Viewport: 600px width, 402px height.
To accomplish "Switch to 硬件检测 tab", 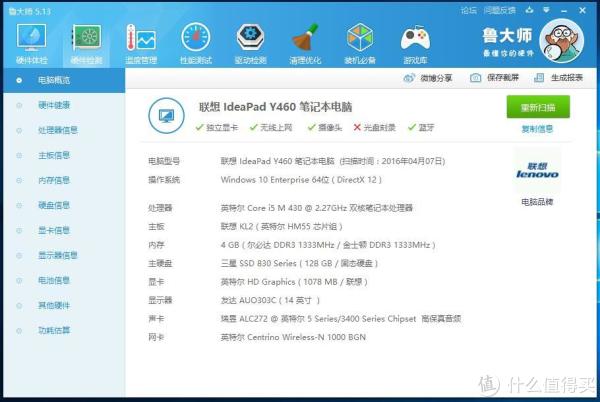I will pos(87,43).
